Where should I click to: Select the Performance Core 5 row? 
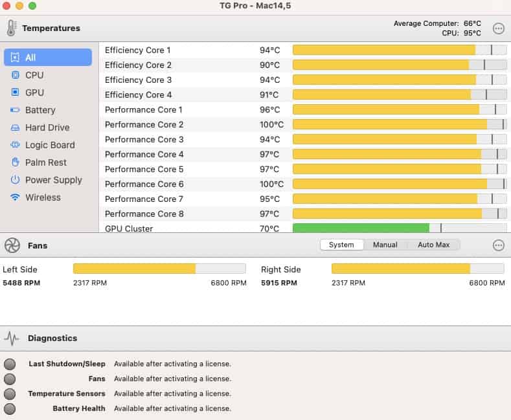[304, 170]
